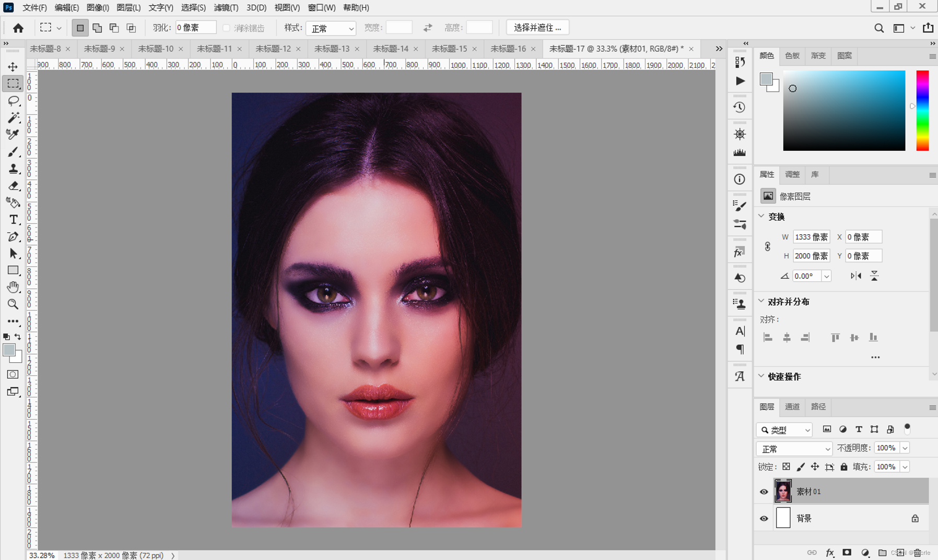Switch to the 调整 tab
Image resolution: width=938 pixels, height=560 pixels.
pyautogui.click(x=792, y=174)
